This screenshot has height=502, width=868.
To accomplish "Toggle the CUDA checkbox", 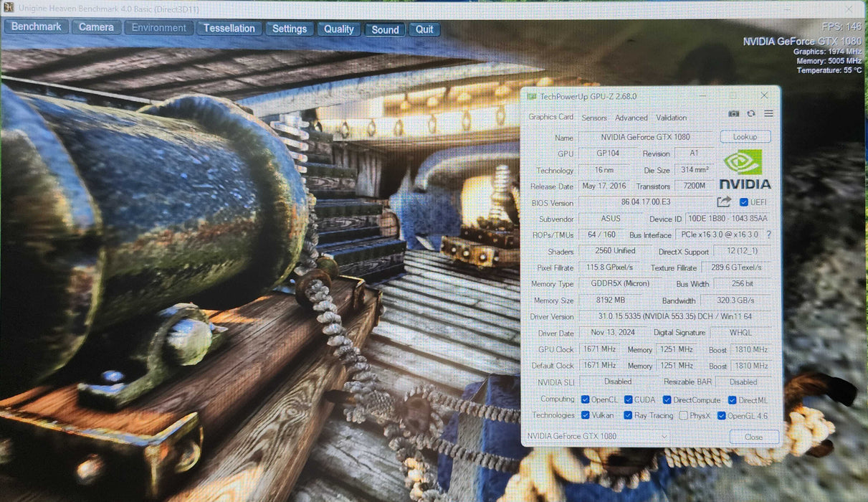I will tap(629, 399).
